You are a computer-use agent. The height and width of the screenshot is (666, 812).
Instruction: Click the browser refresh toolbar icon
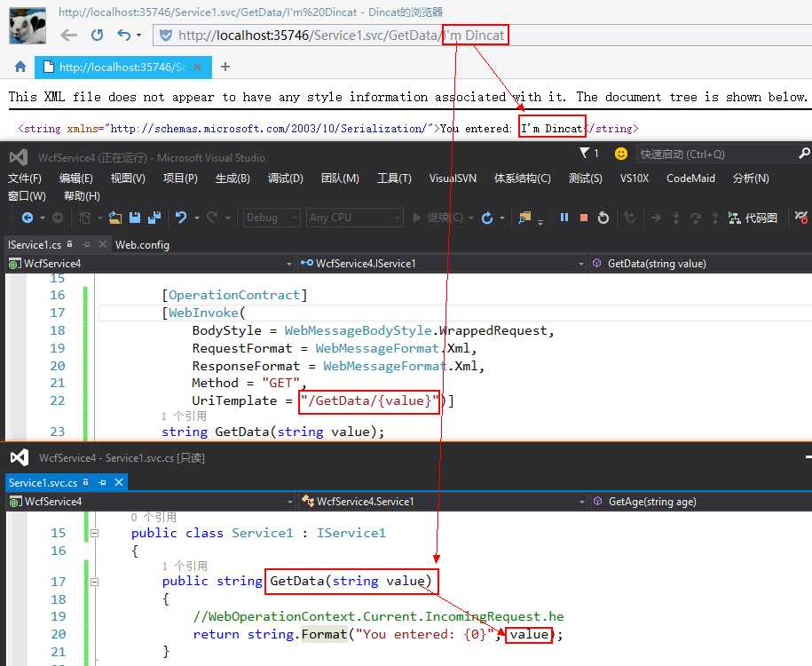pyautogui.click(x=487, y=218)
